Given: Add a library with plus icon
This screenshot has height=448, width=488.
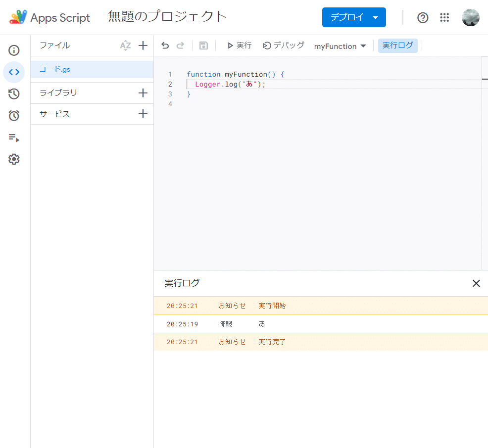Looking at the screenshot, I should [143, 93].
